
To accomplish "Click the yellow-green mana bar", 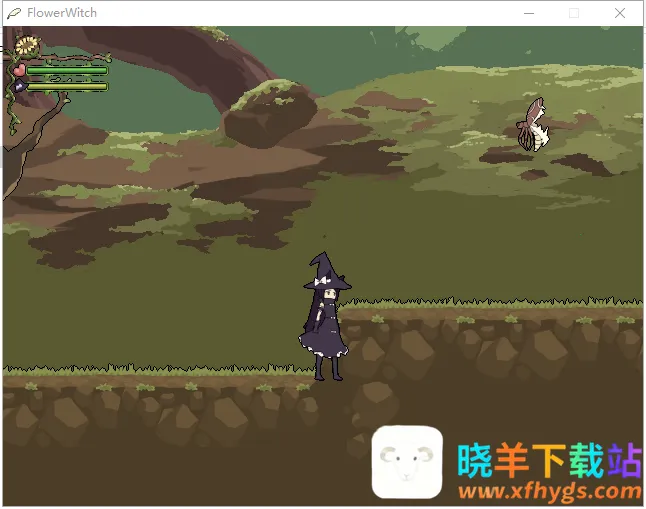I will 66,86.
